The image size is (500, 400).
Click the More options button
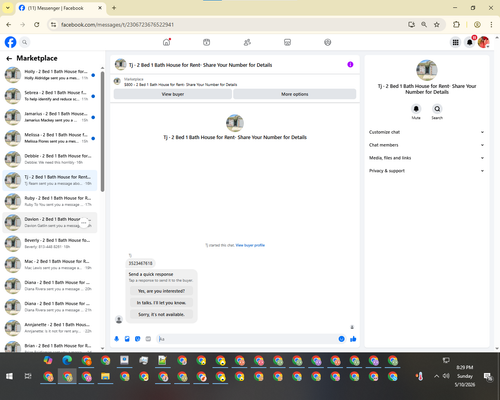(295, 94)
